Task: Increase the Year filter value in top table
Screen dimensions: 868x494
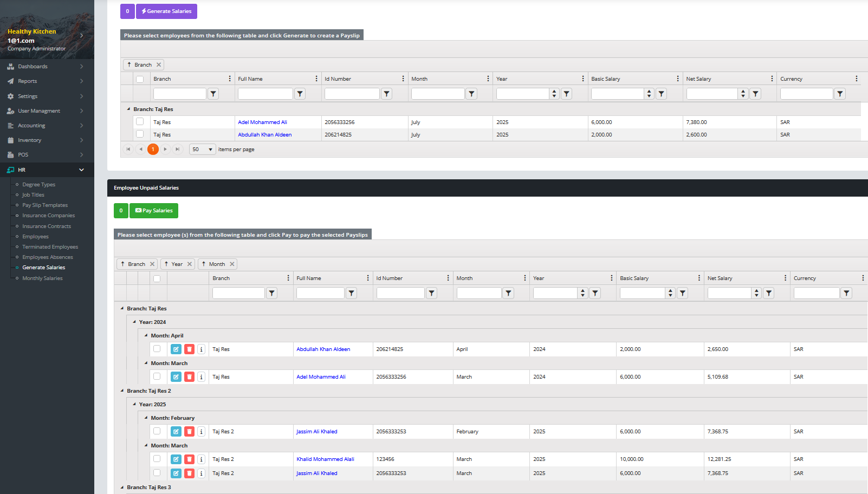Action: click(554, 92)
